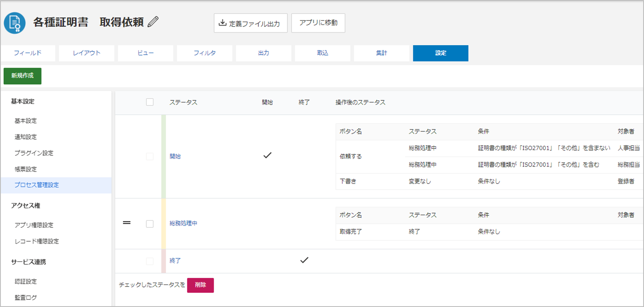Open the 出力 tab
644x307 pixels.
click(264, 53)
